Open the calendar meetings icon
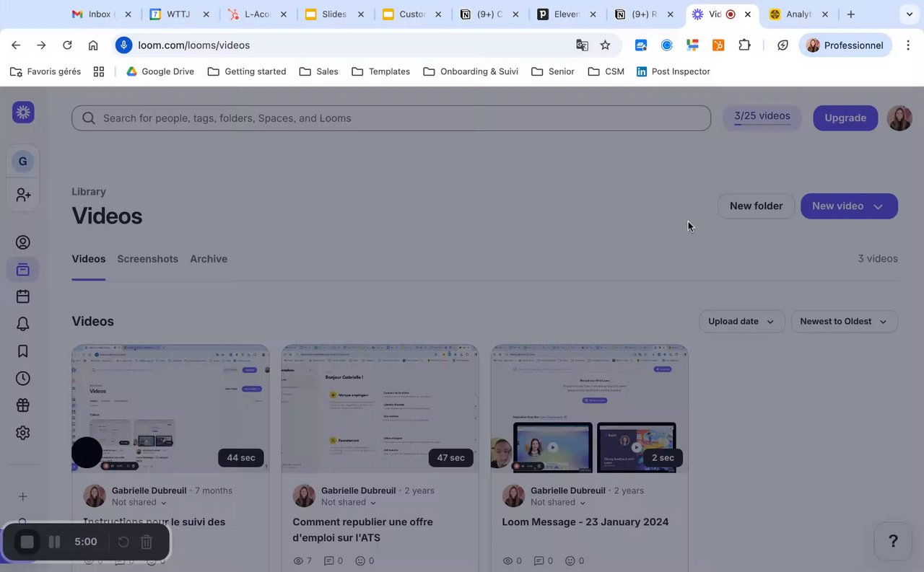924x572 pixels. pyautogui.click(x=23, y=296)
